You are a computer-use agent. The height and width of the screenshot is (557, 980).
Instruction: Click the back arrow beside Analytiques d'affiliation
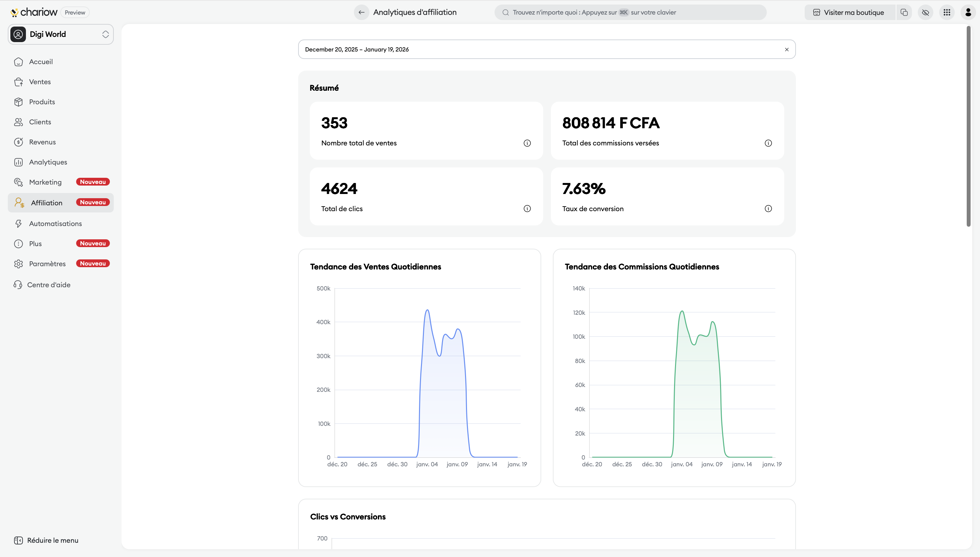click(x=361, y=12)
